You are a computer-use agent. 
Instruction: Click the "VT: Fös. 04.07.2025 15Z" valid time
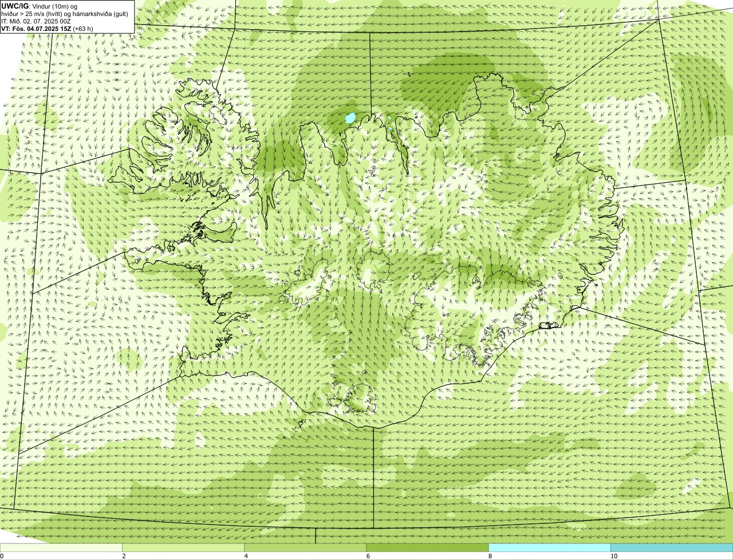[36, 29]
